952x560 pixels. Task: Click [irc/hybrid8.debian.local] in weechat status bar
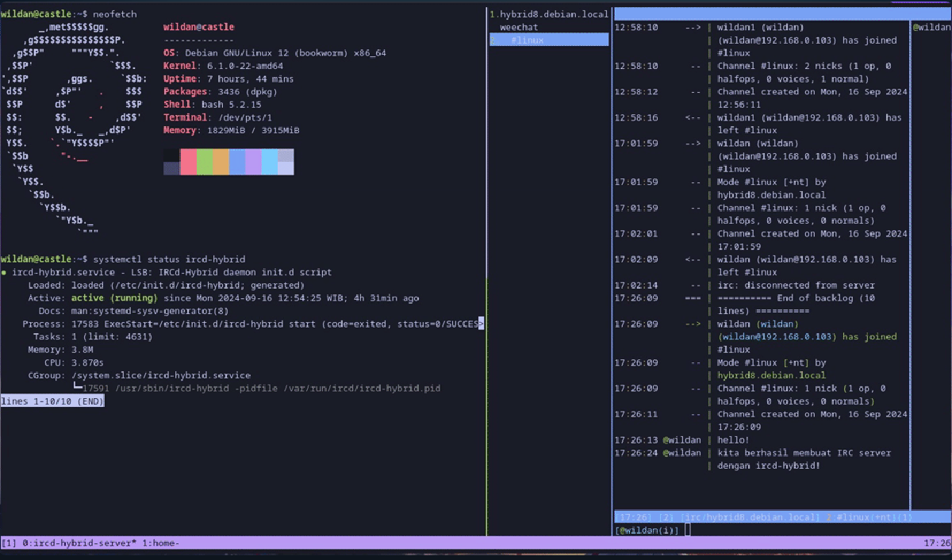[x=750, y=517]
